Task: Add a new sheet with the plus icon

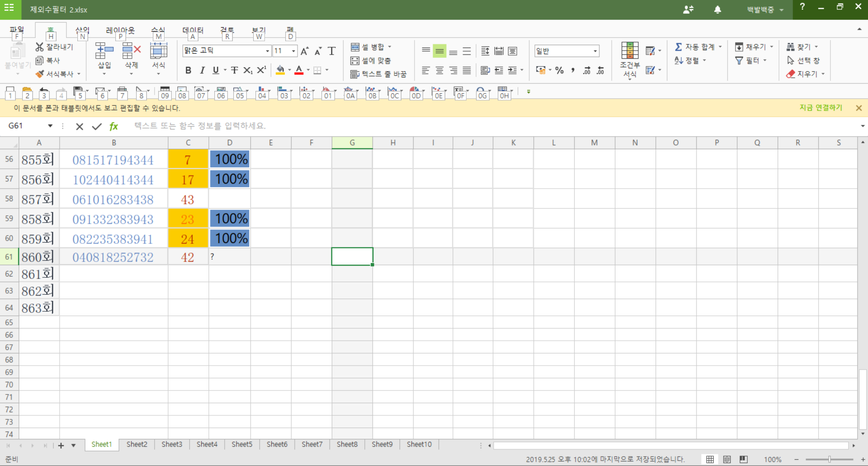Action: (61, 445)
